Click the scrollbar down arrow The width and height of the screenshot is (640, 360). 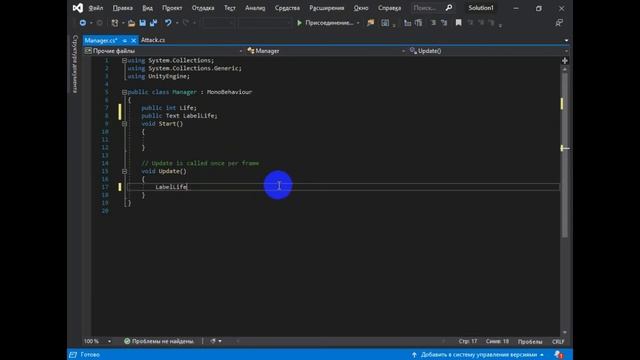click(565, 333)
